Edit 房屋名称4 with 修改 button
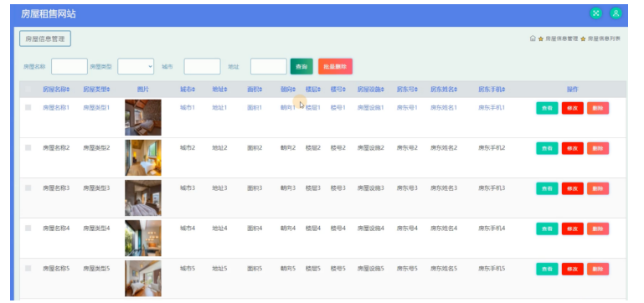This screenshot has height=303, width=644. pyautogui.click(x=573, y=229)
